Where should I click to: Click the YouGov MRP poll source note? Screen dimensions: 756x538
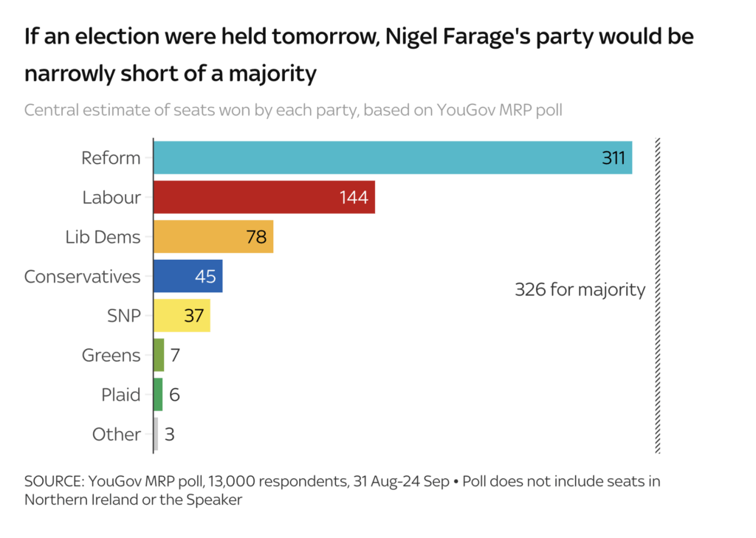coord(342,490)
